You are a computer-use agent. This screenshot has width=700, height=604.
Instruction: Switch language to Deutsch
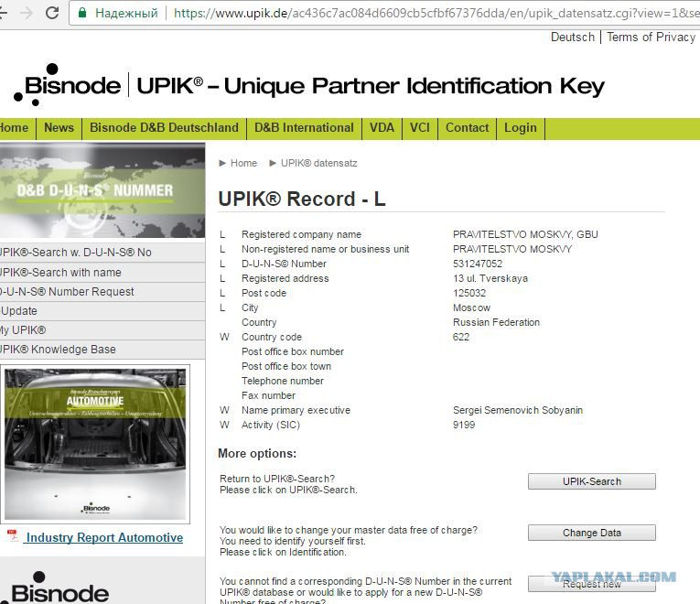tap(572, 37)
